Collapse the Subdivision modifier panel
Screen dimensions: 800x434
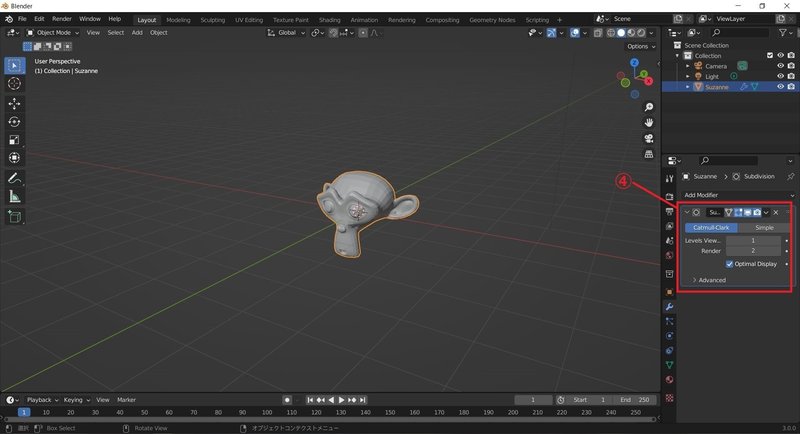coord(687,212)
